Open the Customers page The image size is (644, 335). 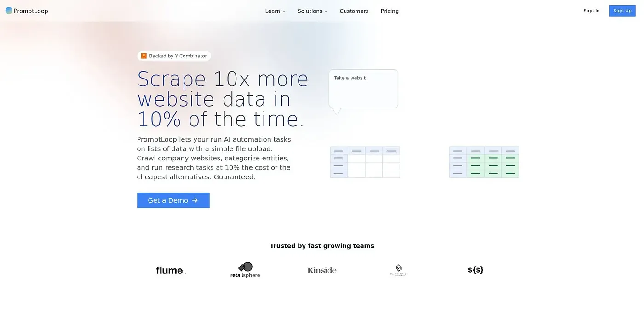coord(354,11)
